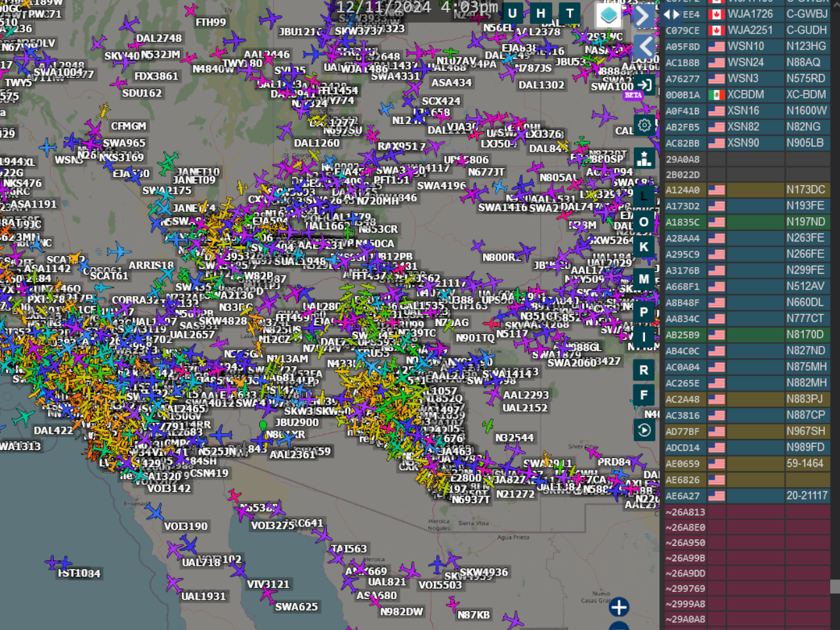Click registration N173DC in the table
This screenshot has height=630, width=840.
point(806,190)
